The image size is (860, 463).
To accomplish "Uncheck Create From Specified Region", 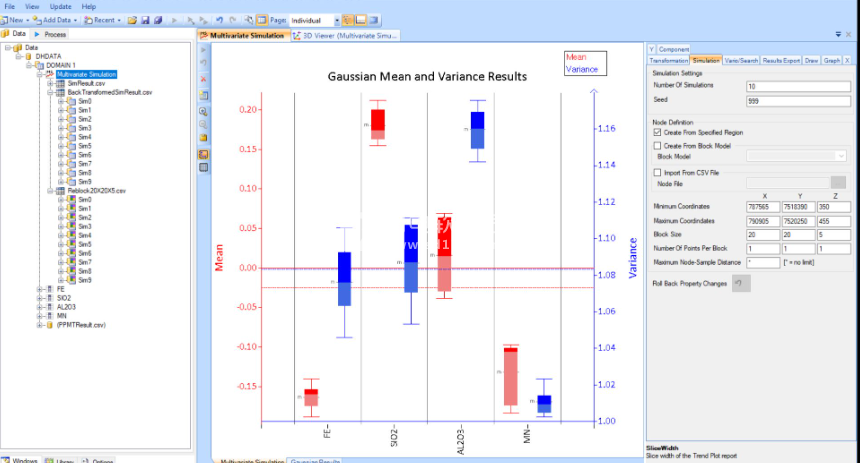I will click(656, 132).
